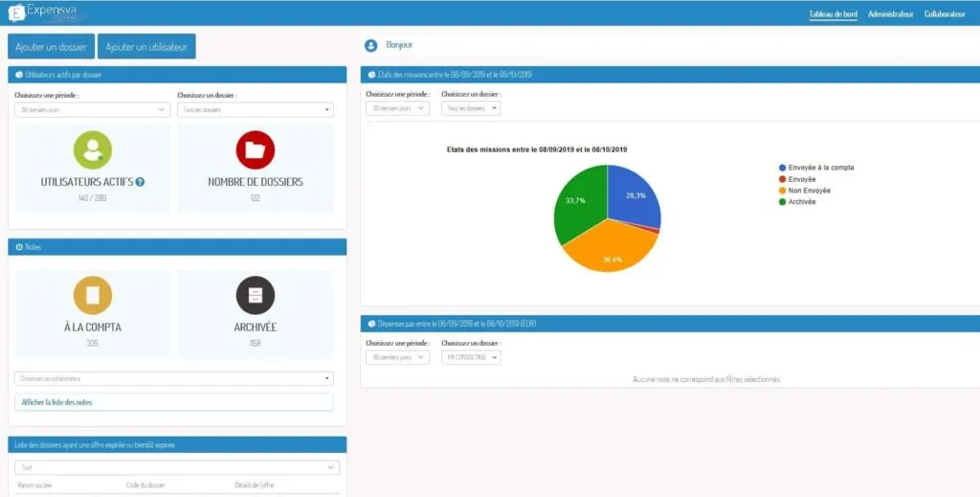Image resolution: width=980 pixels, height=497 pixels.
Task: Switch to the Administrateur tab
Action: pyautogui.click(x=891, y=14)
